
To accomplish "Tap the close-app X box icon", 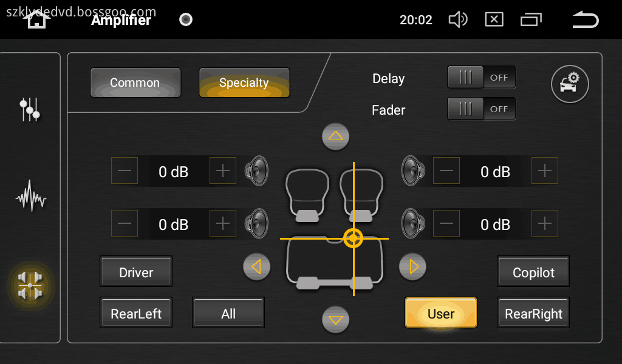I will click(494, 19).
